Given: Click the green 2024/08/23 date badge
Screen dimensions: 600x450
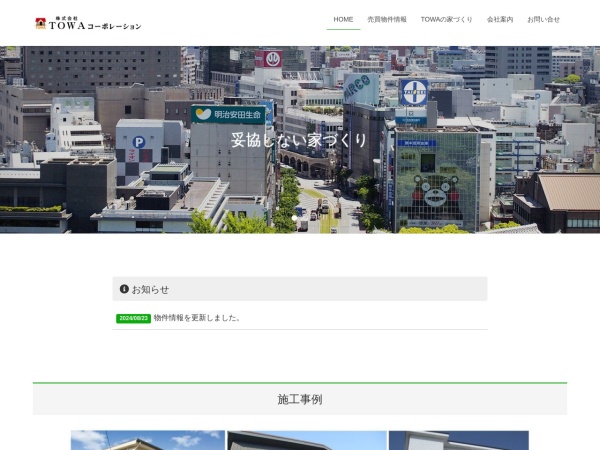Looking at the screenshot, I should (x=133, y=318).
